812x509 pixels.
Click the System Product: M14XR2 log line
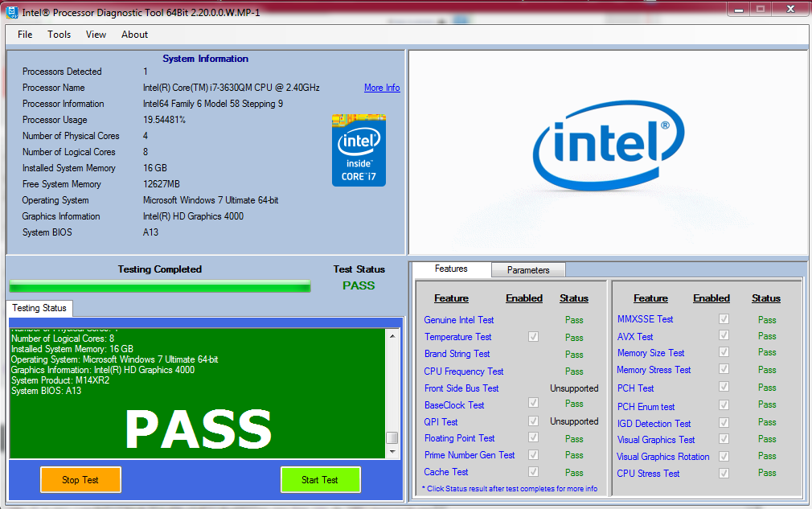point(60,380)
